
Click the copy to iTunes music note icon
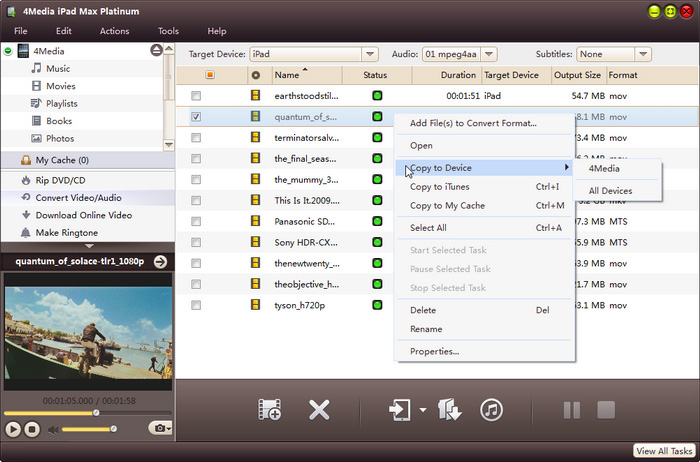point(491,409)
